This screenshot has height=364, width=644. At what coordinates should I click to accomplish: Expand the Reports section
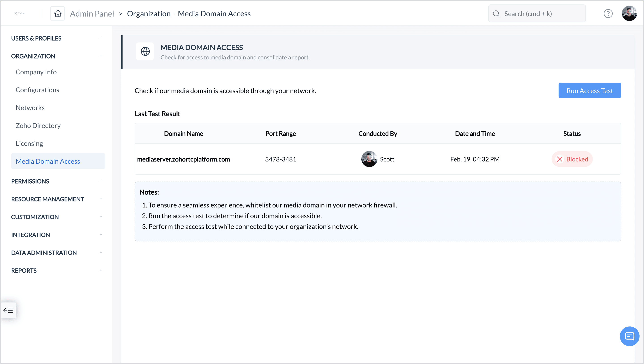(101, 270)
